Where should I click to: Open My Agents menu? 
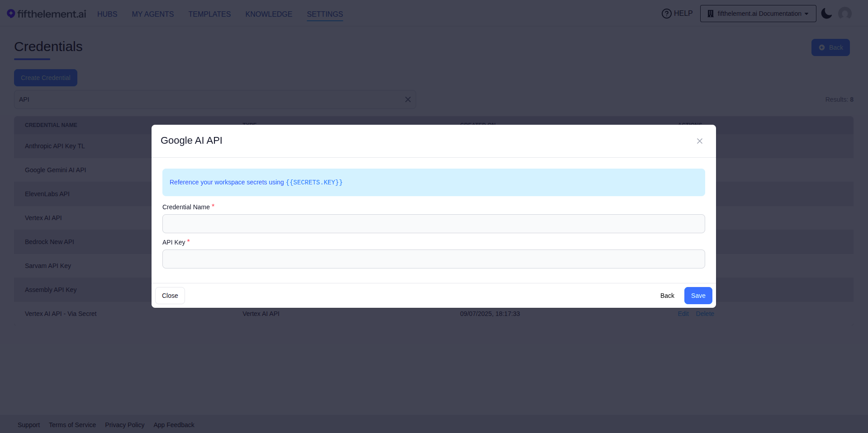(153, 14)
